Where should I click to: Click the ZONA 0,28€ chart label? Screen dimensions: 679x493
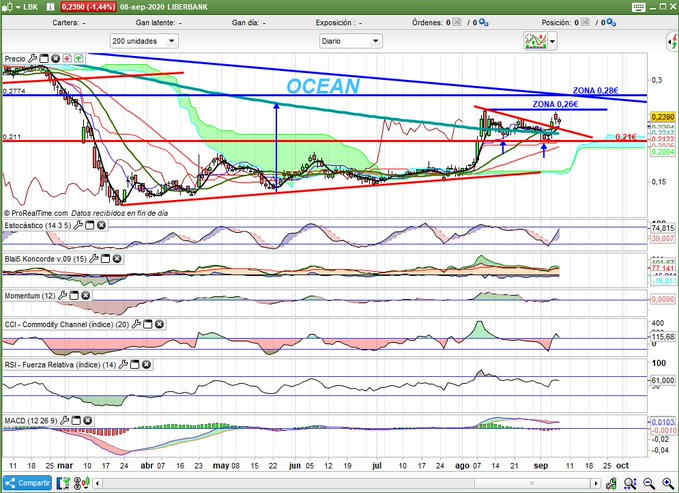[595, 91]
